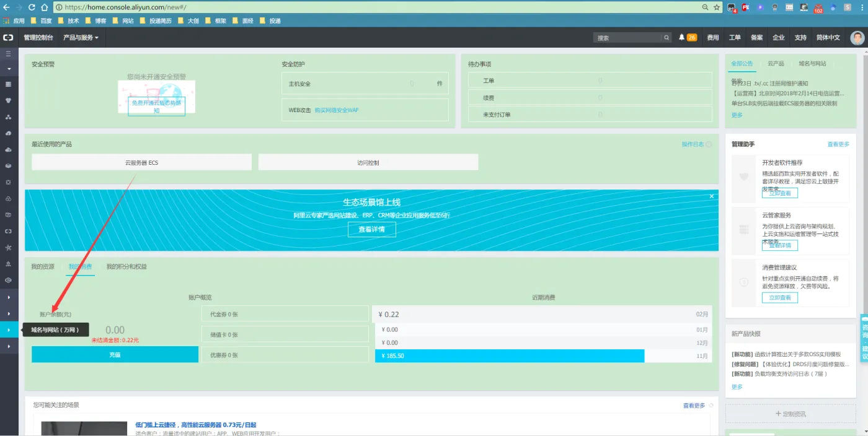Image resolution: width=868 pixels, height=436 pixels.
Task: Open notifications bell showing 26
Action: tap(688, 37)
